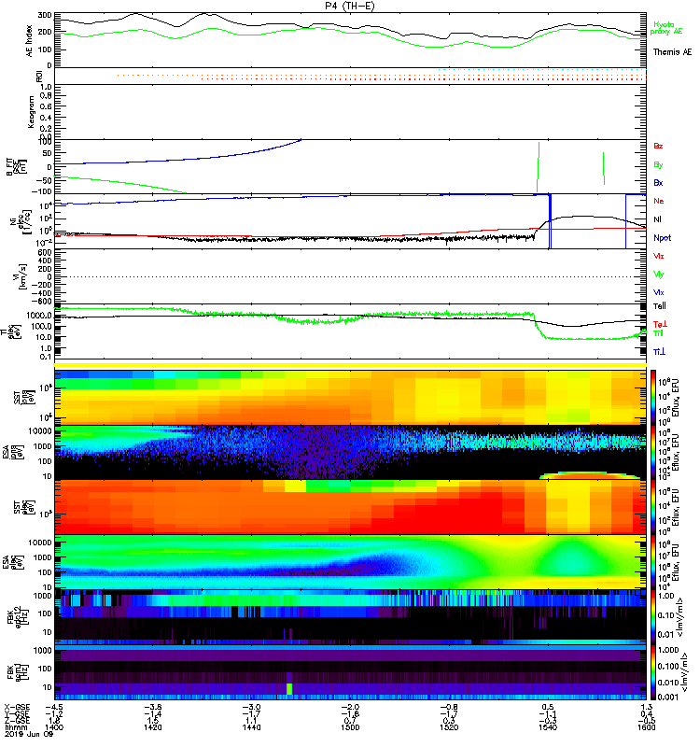Click the "ROI" panel axis label

click(39, 77)
